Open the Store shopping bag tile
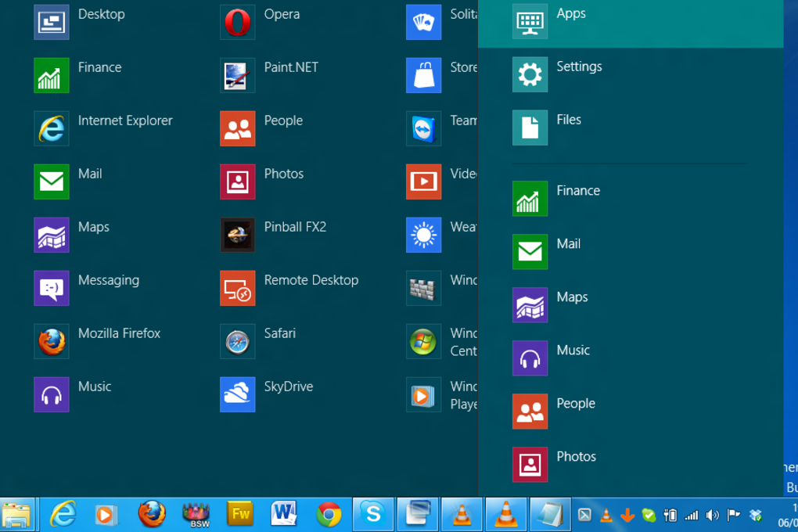The image size is (798, 532). click(423, 75)
